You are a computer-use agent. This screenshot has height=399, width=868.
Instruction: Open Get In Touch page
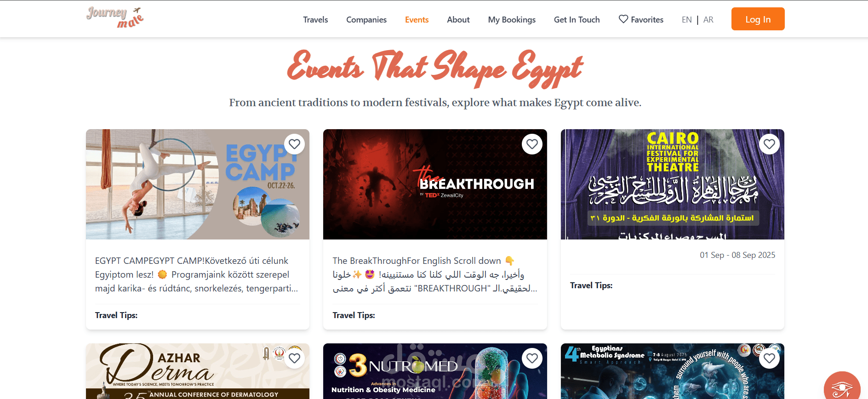[577, 19]
